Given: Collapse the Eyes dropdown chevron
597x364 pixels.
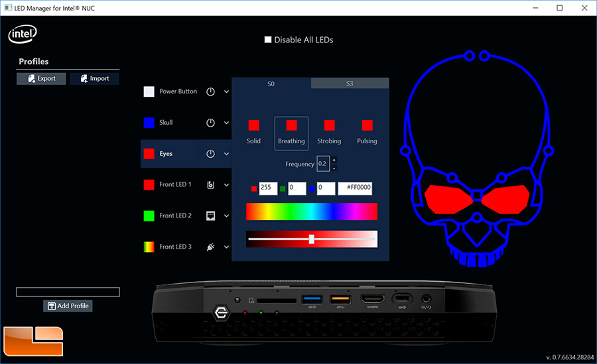Looking at the screenshot, I should [227, 154].
